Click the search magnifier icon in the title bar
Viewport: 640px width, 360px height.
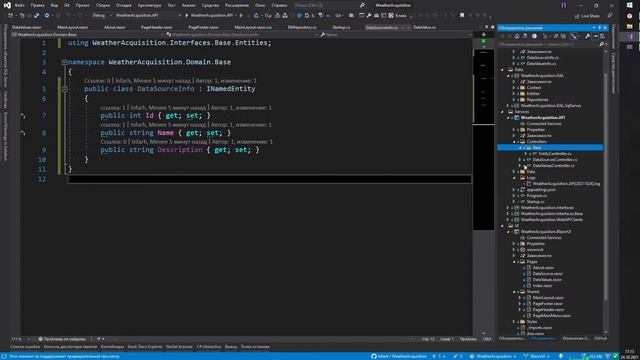click(362, 5)
